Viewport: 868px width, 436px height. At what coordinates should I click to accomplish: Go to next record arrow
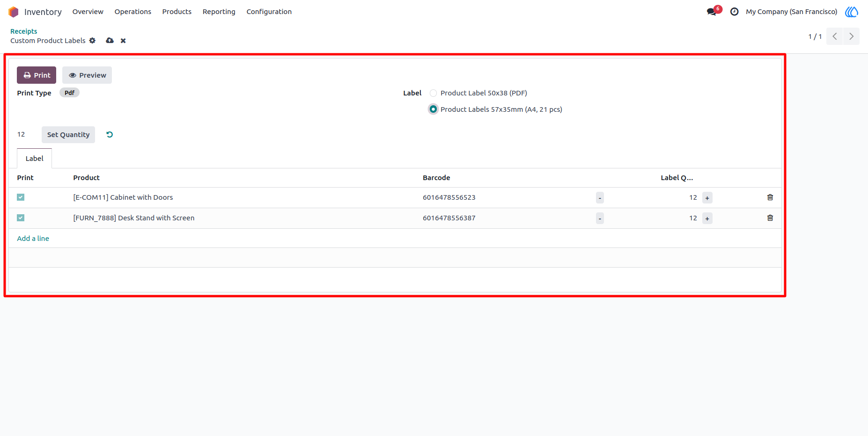[851, 36]
